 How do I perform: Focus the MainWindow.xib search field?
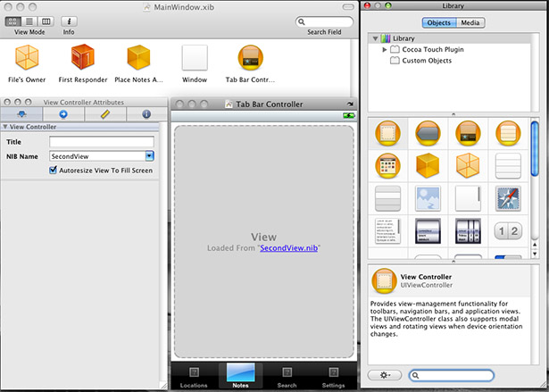[x=324, y=22]
